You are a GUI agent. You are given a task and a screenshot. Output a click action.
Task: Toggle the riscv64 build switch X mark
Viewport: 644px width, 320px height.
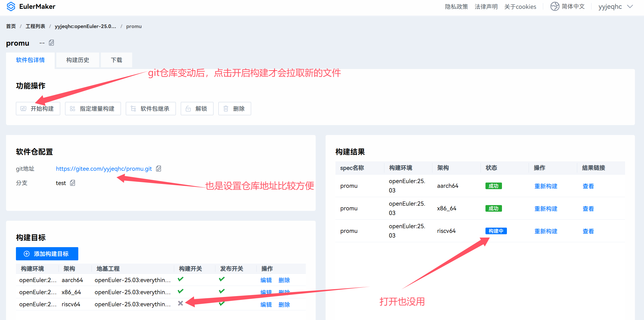point(181,303)
